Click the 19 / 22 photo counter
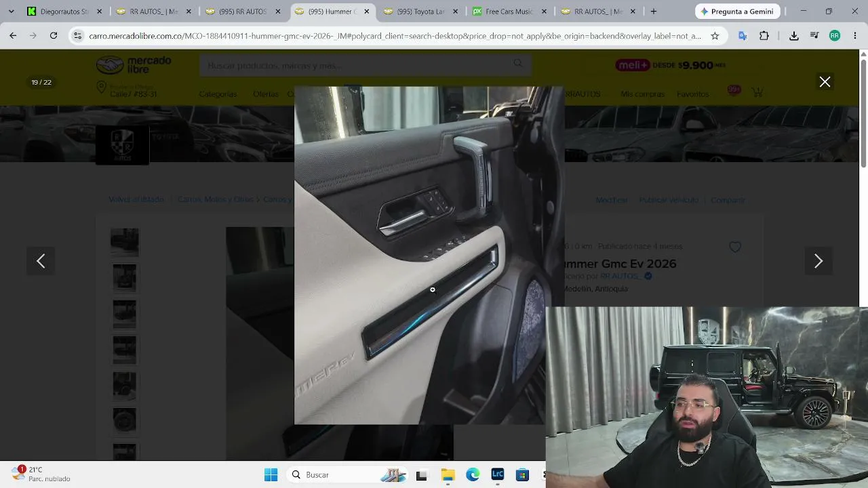This screenshot has height=488, width=868. (x=41, y=82)
